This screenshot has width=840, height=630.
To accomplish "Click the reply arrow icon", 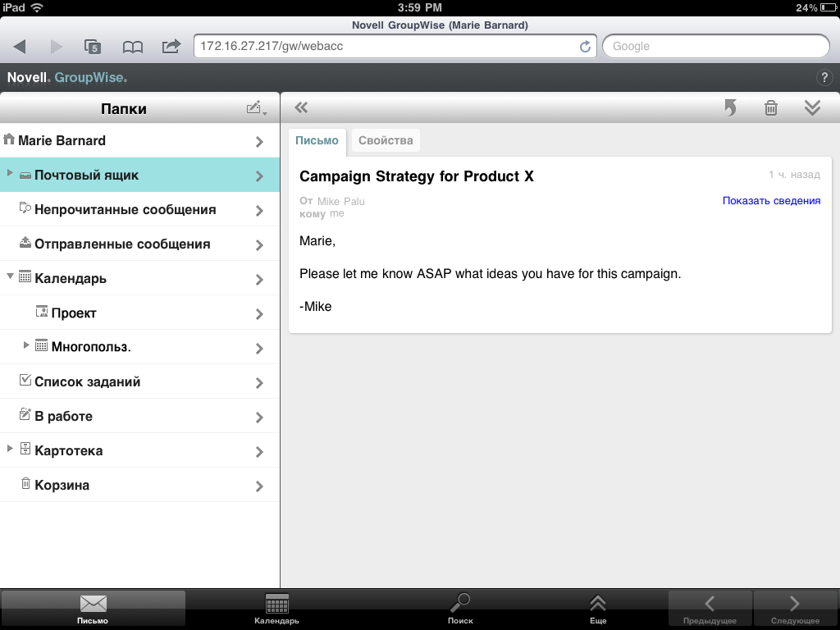I will (x=730, y=107).
